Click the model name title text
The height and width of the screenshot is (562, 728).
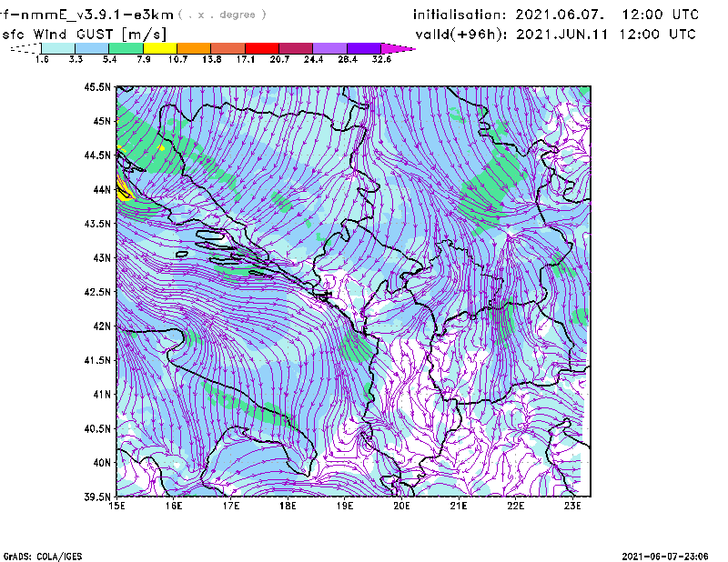(89, 15)
